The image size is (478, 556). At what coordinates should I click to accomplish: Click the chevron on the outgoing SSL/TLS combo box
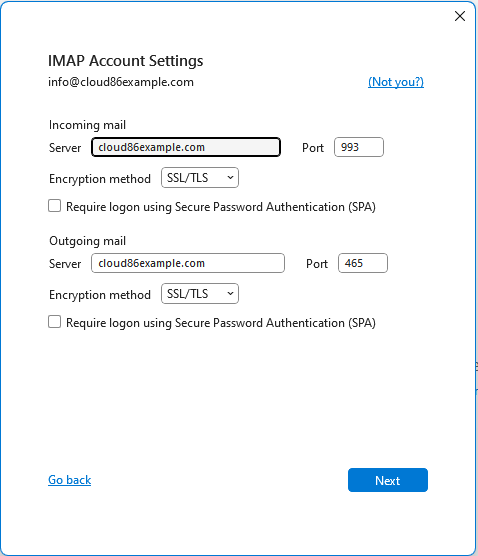(x=230, y=294)
